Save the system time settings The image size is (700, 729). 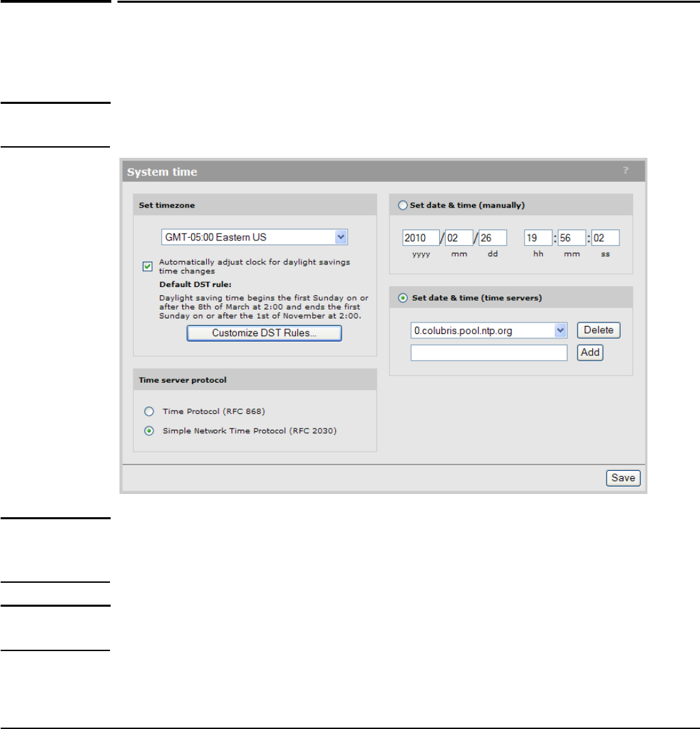tap(623, 478)
